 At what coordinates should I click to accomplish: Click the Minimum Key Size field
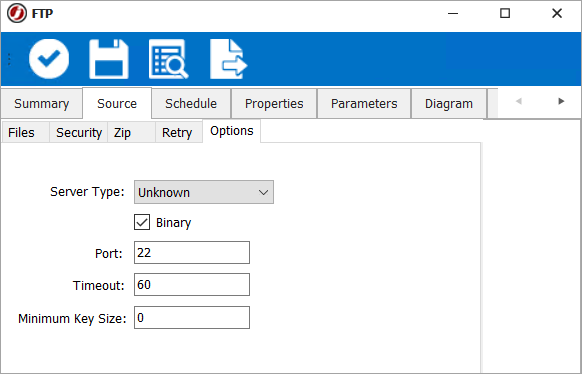coord(192,318)
